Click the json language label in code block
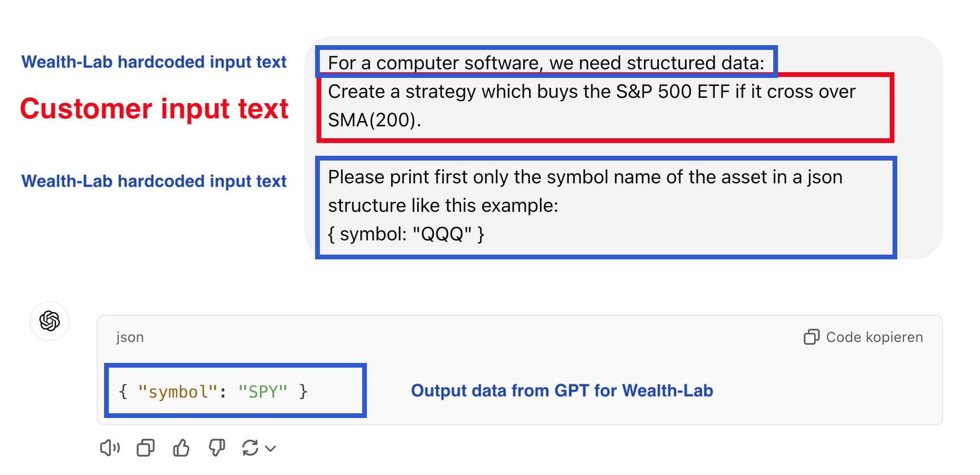 (130, 337)
